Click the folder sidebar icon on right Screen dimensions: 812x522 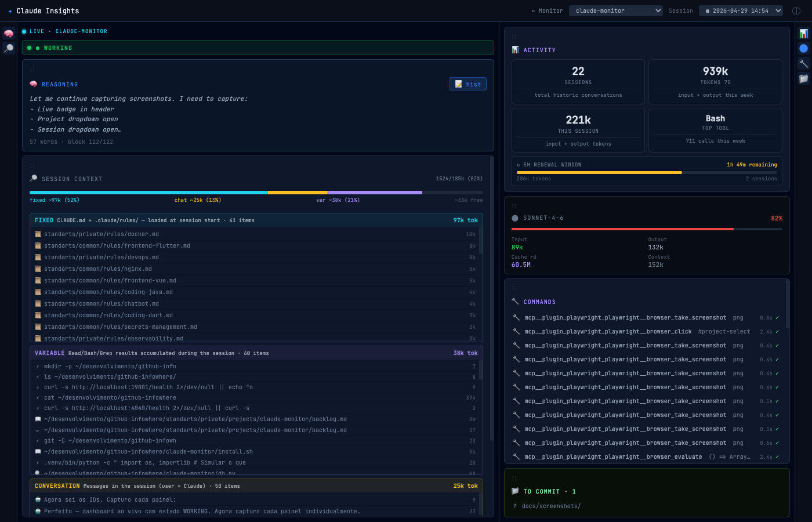click(803, 78)
